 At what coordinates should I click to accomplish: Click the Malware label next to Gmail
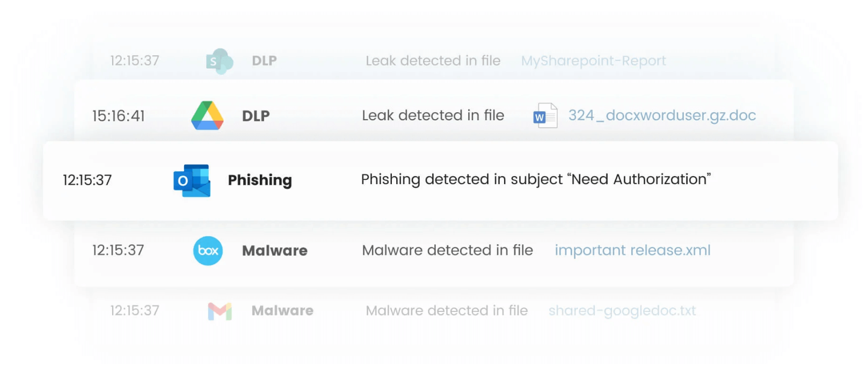tap(282, 310)
